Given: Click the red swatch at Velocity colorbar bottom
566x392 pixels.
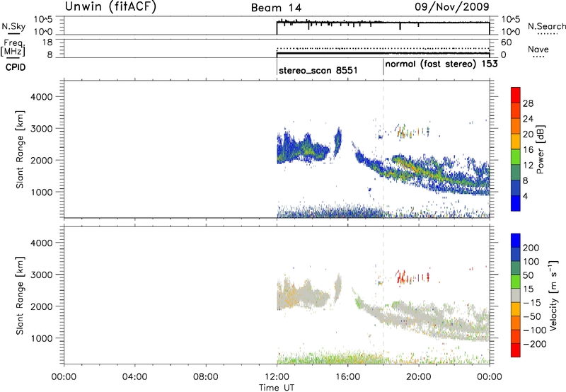Looking at the screenshot, I should click(516, 350).
